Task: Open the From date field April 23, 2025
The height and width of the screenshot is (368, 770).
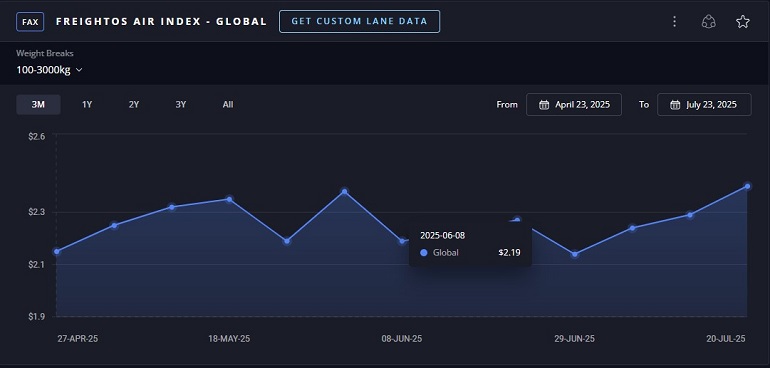Action: [574, 105]
